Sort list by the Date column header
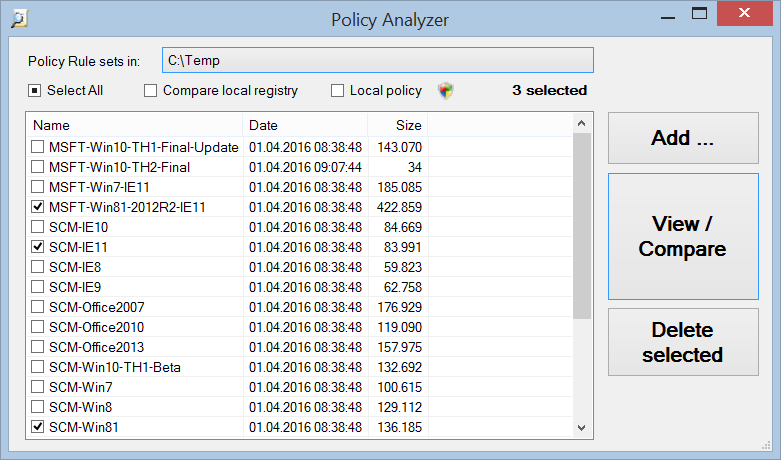781x460 pixels. [x=305, y=125]
